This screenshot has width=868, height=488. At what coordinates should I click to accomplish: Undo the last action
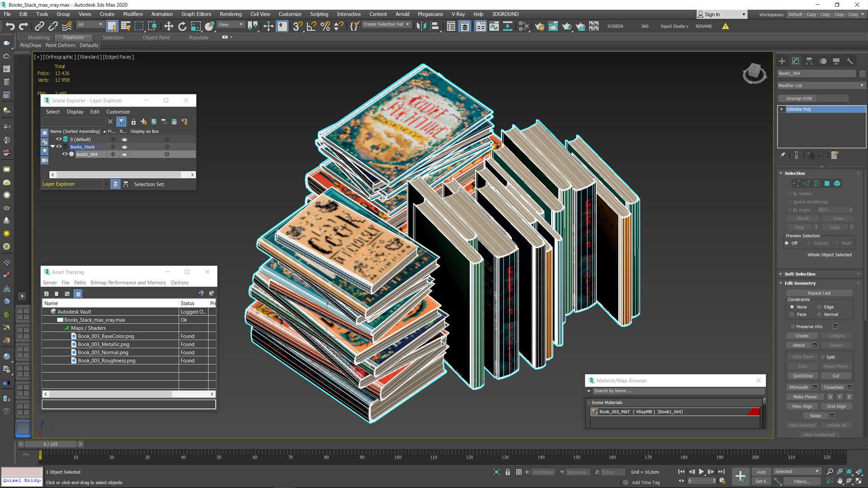(x=10, y=26)
